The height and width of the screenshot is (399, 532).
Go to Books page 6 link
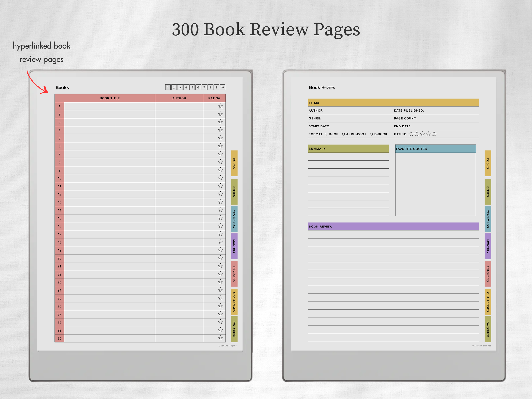[198, 87]
